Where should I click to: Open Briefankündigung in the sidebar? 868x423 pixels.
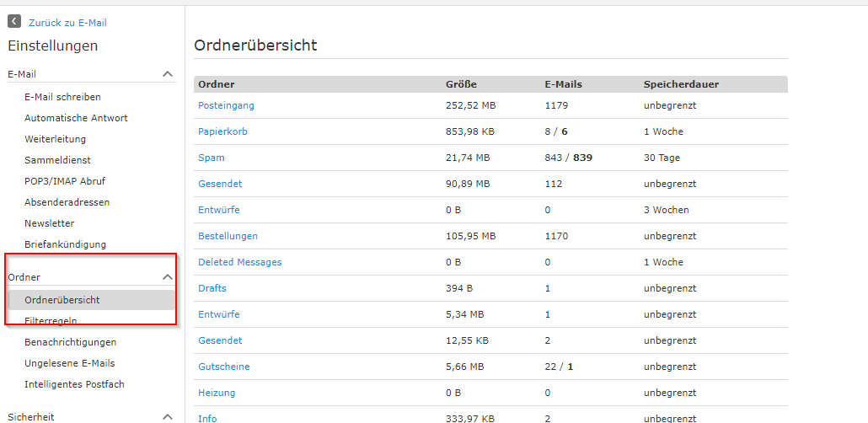[x=65, y=244]
